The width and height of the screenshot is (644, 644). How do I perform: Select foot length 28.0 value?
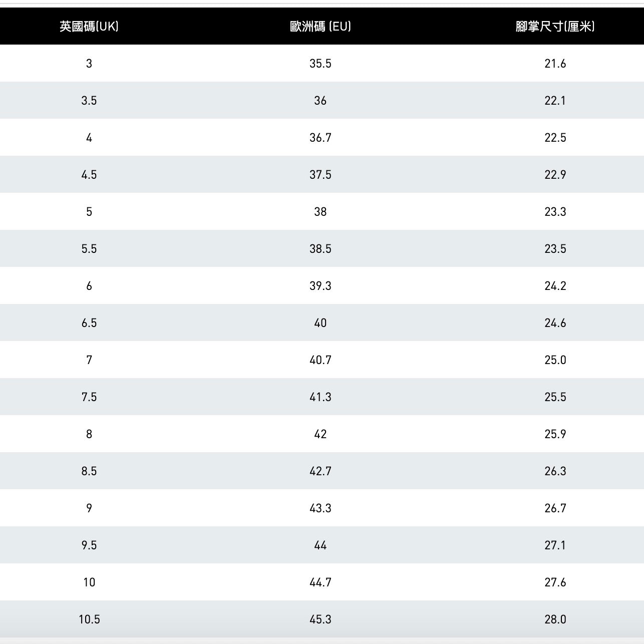[x=555, y=619]
